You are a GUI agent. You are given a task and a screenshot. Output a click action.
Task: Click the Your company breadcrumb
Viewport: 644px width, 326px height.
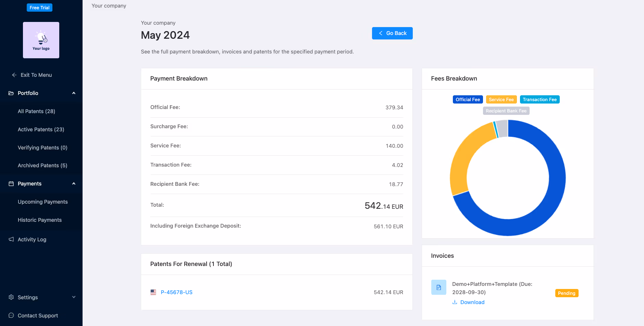click(109, 6)
